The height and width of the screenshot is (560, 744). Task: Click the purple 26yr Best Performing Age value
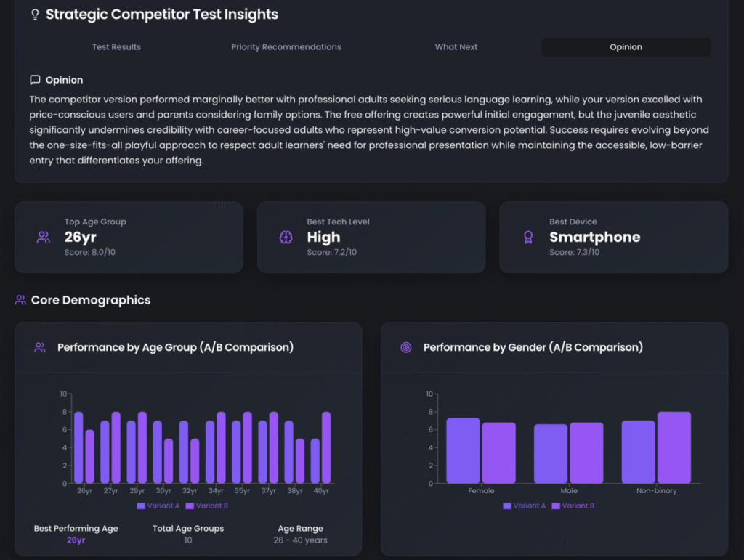pos(76,540)
